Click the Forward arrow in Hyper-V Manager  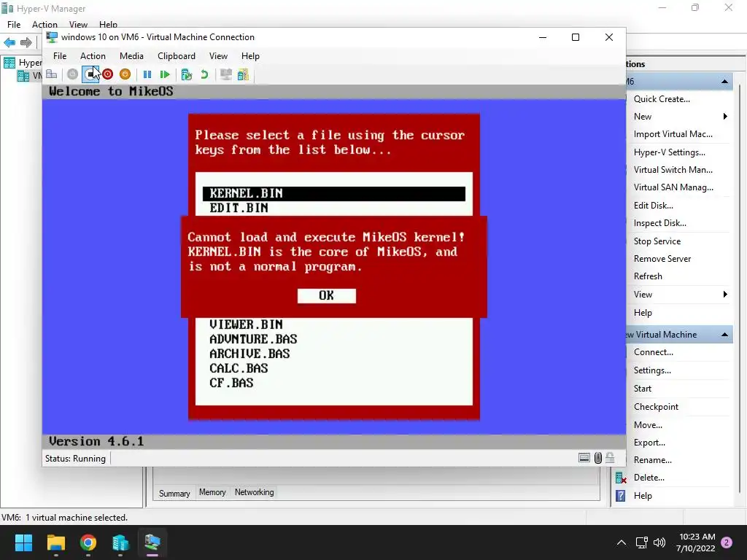coord(26,42)
